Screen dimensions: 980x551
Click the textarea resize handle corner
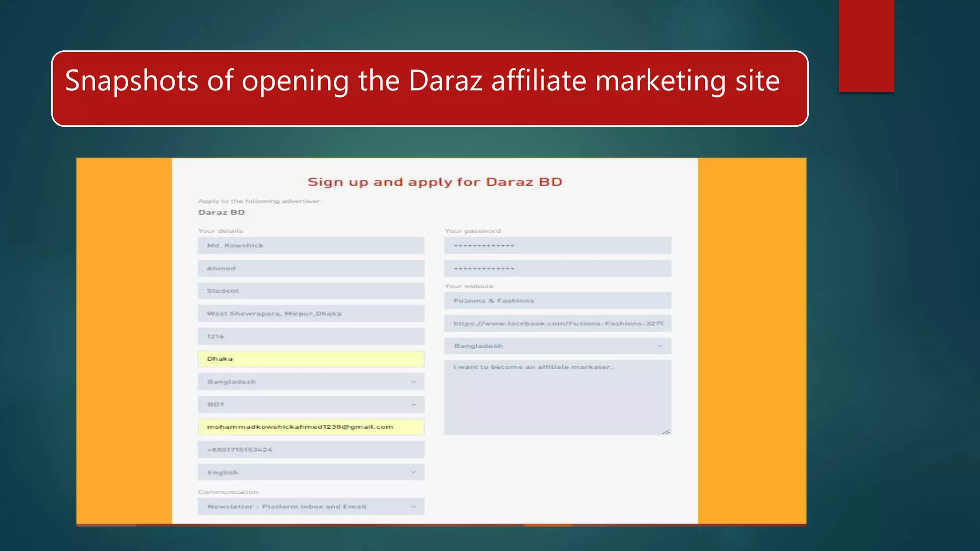pyautogui.click(x=666, y=431)
